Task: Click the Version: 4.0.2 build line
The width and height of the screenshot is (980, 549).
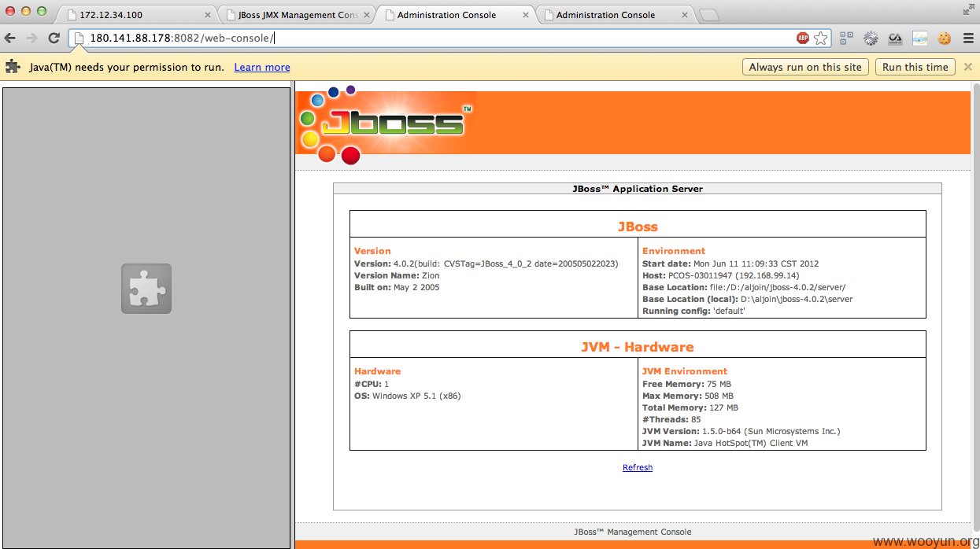Action: click(486, 263)
